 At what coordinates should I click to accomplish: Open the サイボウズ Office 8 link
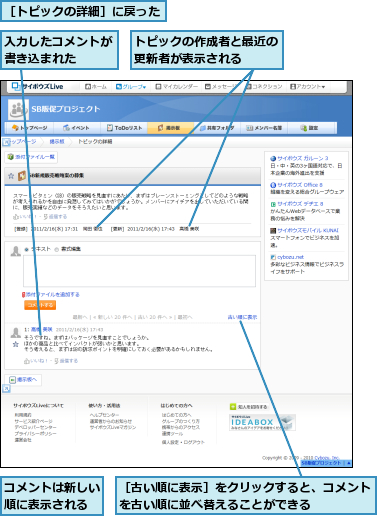coord(300,185)
